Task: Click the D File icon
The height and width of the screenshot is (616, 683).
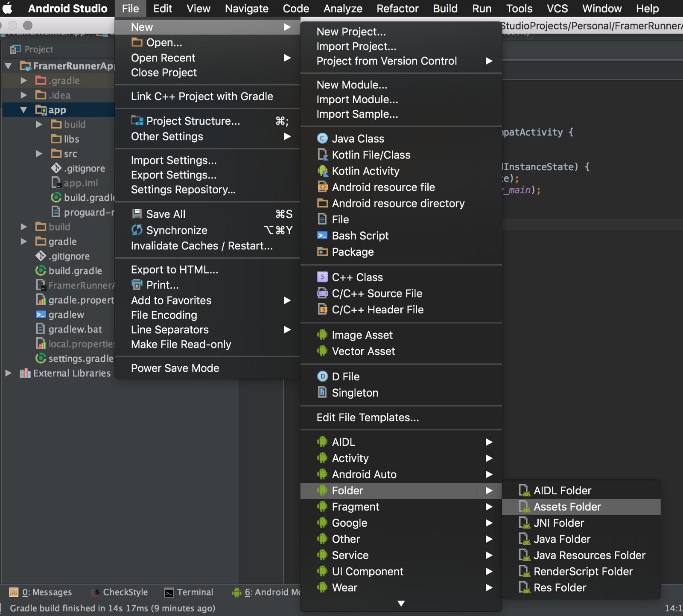Action: click(x=322, y=377)
